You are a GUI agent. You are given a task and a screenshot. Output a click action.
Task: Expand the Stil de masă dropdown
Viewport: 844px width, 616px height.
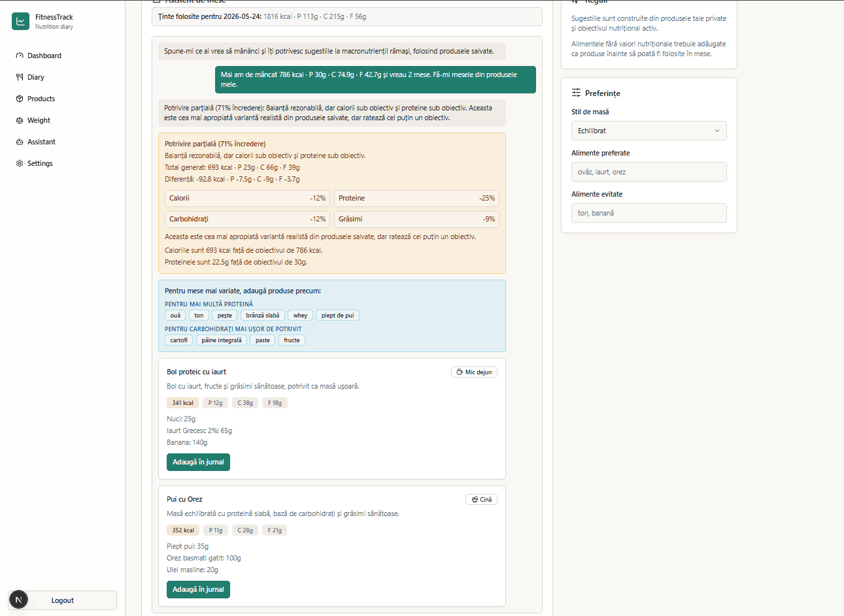coord(649,131)
